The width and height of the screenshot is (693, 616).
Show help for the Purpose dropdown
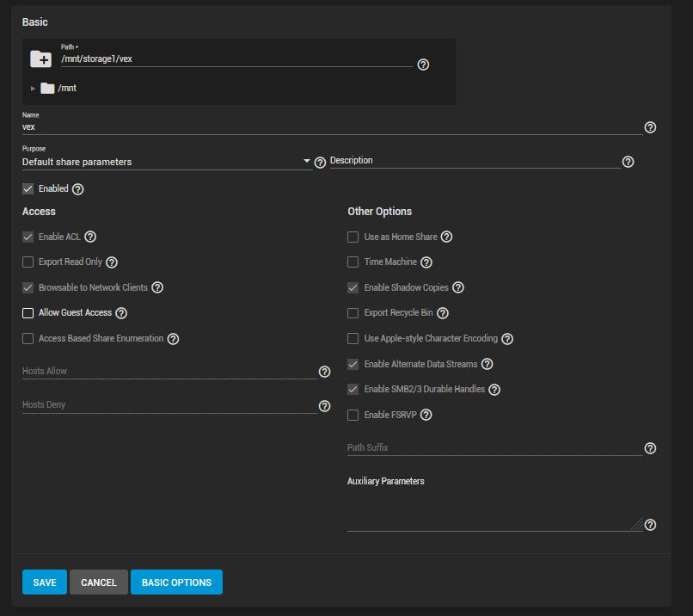point(320,163)
